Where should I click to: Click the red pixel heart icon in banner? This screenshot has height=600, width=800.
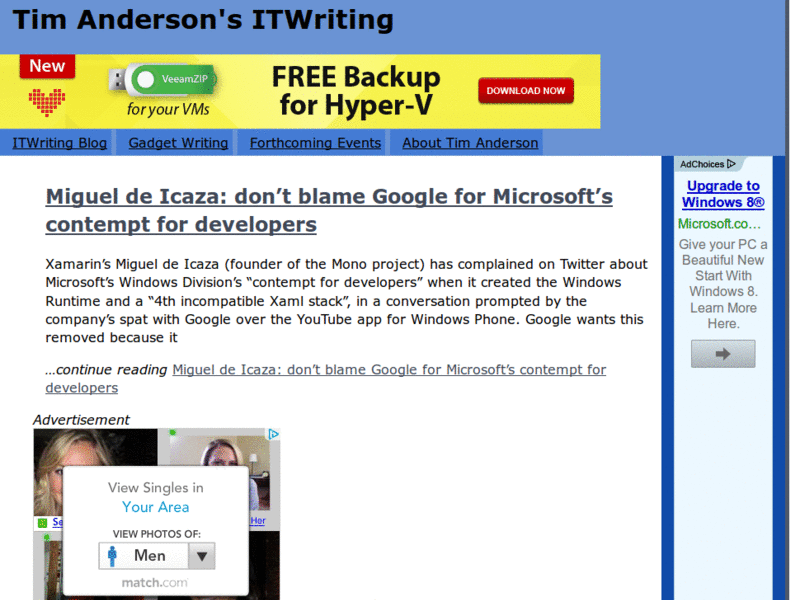pos(47,102)
